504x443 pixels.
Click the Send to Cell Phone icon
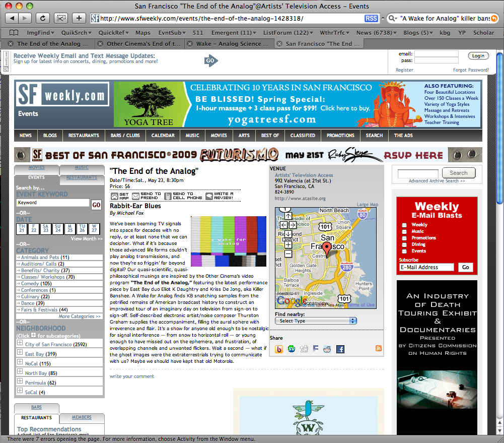click(168, 196)
